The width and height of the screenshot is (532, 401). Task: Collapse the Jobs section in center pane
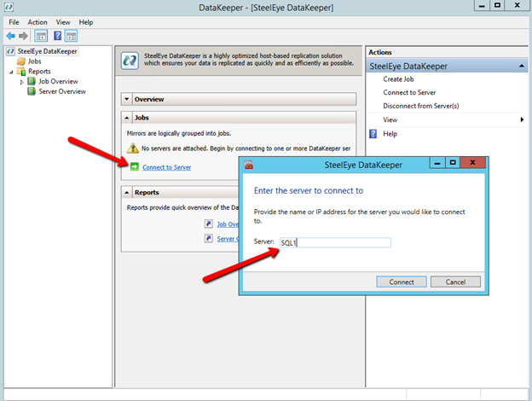click(127, 118)
